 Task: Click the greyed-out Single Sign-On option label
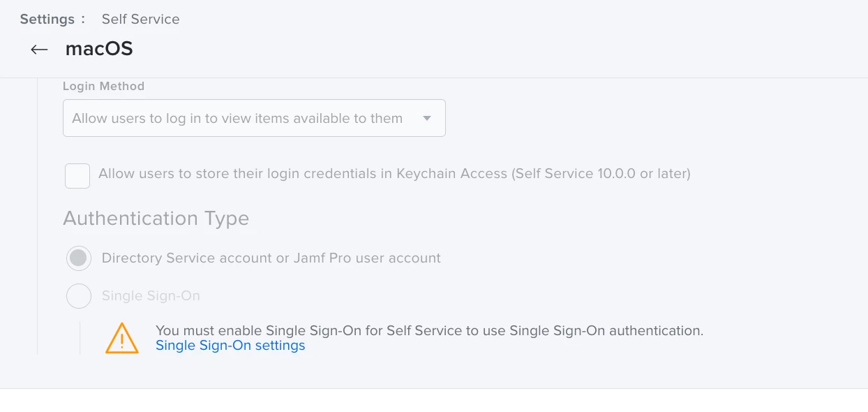pyautogui.click(x=151, y=296)
